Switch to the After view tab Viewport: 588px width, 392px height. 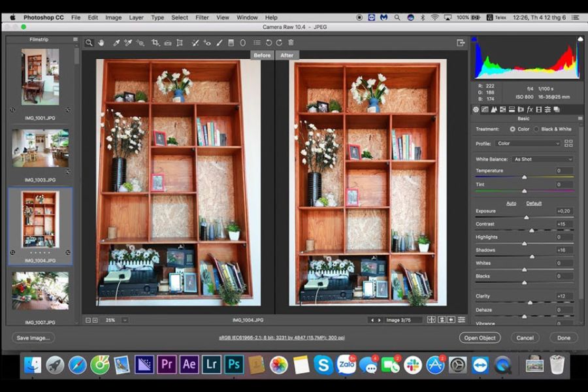pos(287,55)
